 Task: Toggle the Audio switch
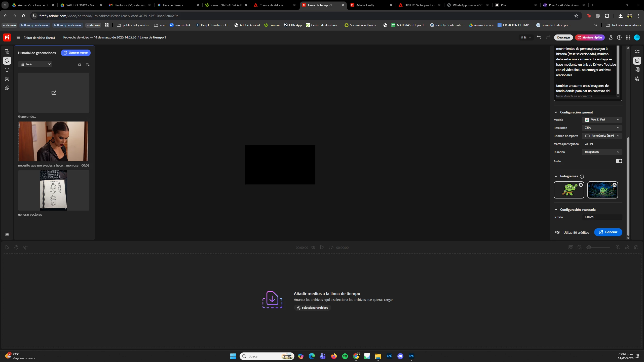pyautogui.click(x=619, y=161)
